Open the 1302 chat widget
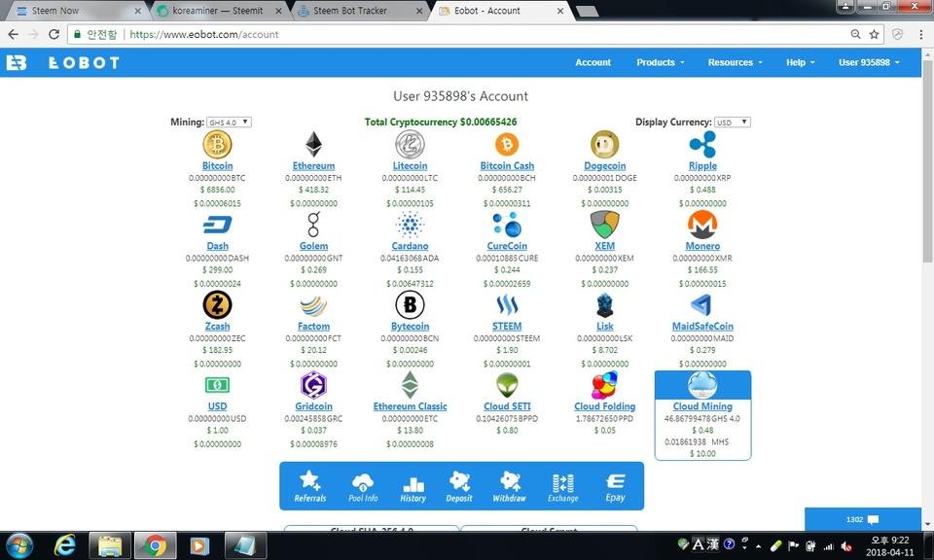The image size is (934, 560). click(863, 519)
